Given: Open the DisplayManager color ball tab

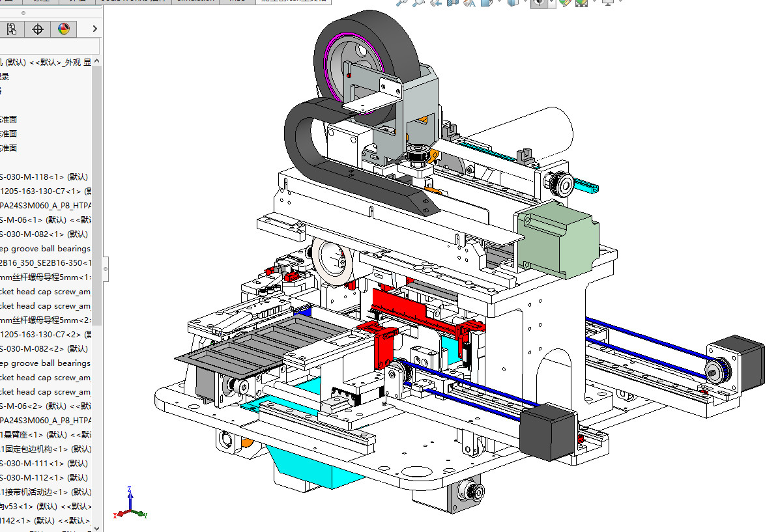Looking at the screenshot, I should (63, 29).
